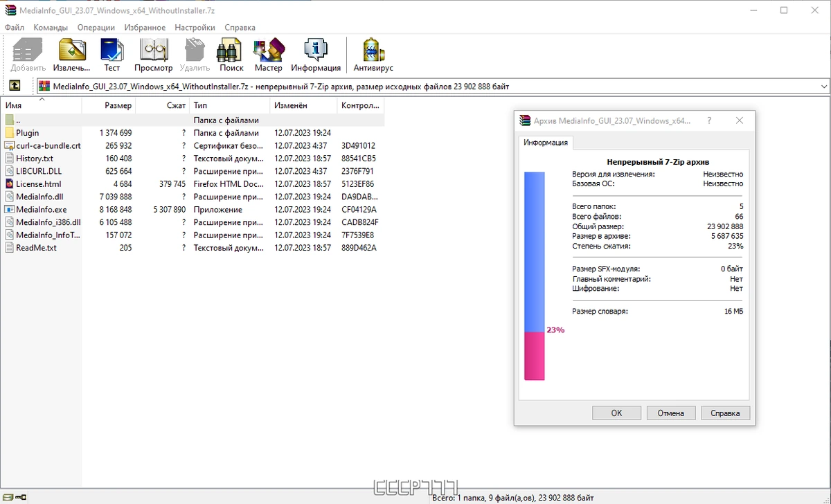
Task: Click the ReadMe.txt file icon
Action: point(10,248)
